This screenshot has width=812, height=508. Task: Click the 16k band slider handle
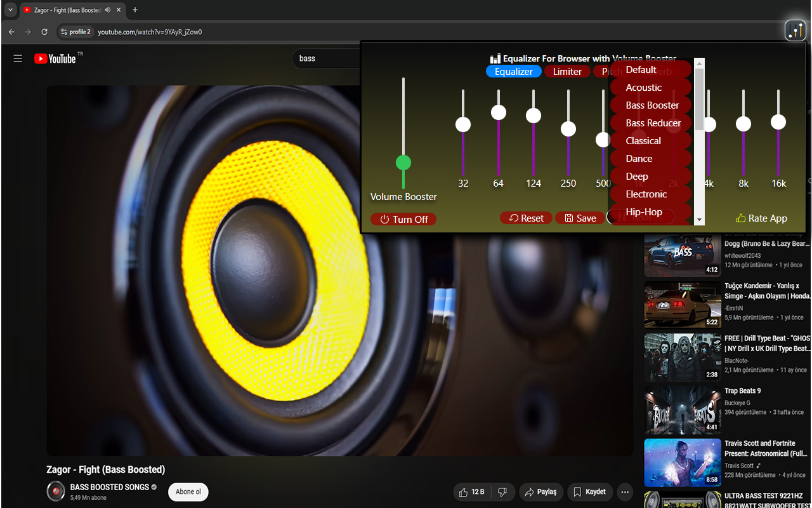point(778,122)
